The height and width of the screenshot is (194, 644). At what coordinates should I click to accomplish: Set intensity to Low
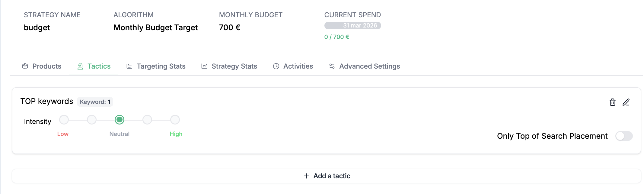pyautogui.click(x=64, y=120)
